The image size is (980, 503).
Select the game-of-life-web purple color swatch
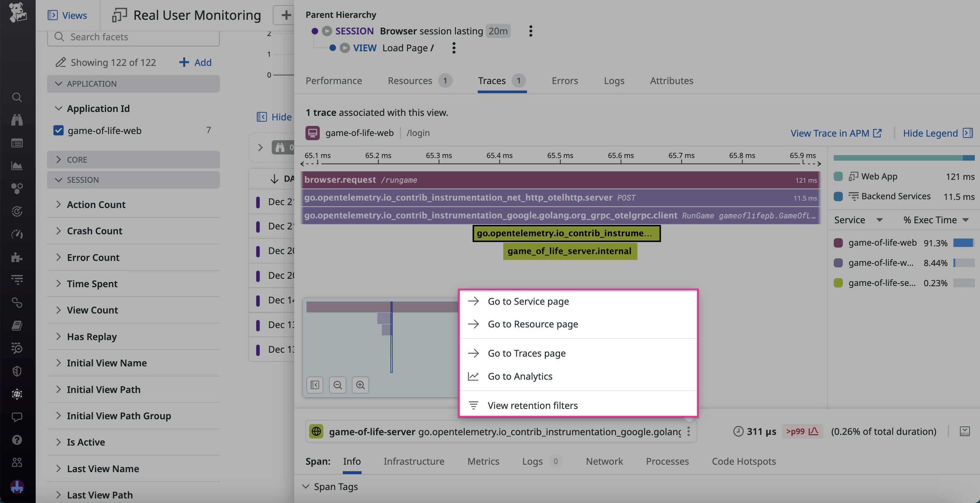tap(838, 242)
